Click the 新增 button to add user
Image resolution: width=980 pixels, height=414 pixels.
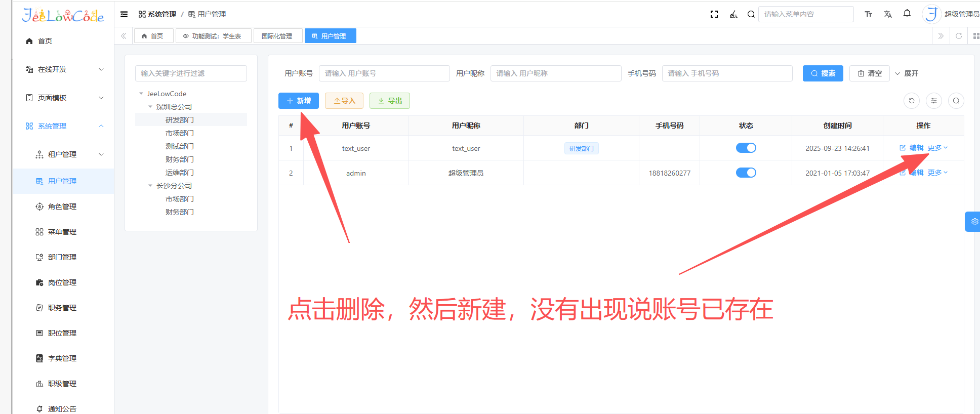coord(299,101)
